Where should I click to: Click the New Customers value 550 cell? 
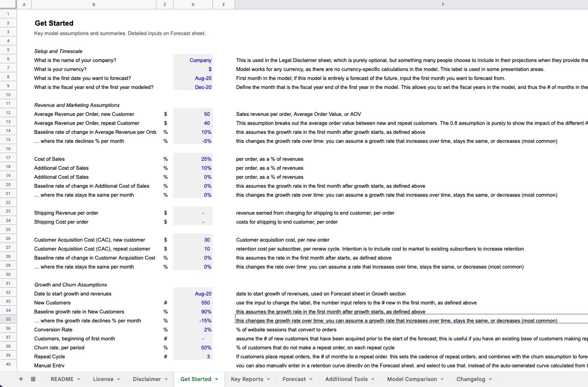[x=193, y=303]
